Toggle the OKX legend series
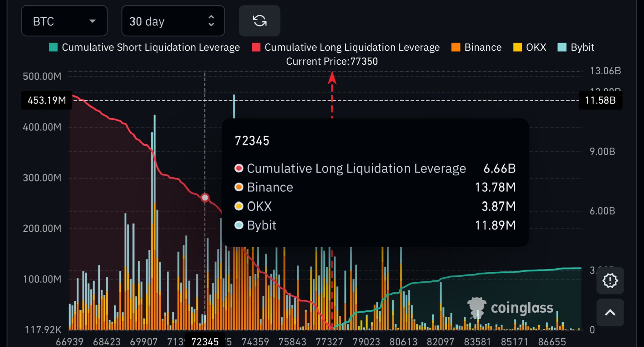Viewport: 644px width, 347px height. pos(530,47)
